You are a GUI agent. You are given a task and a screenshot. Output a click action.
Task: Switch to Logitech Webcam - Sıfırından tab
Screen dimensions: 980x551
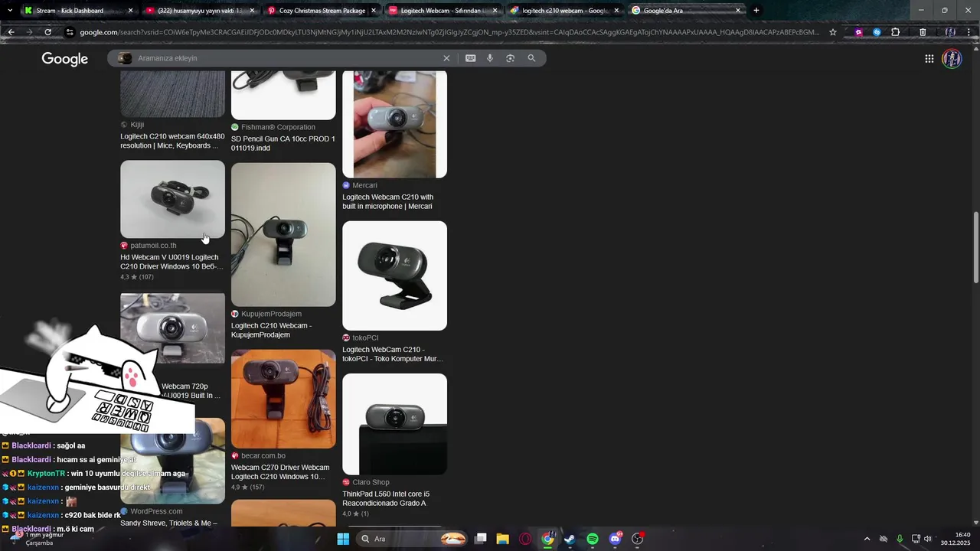pos(443,11)
